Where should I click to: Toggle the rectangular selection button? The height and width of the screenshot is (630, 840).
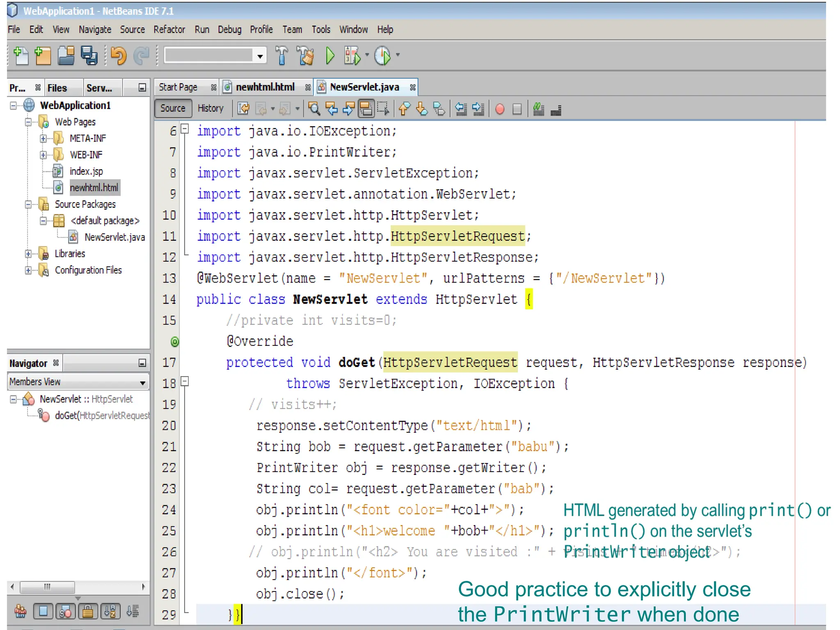point(383,109)
